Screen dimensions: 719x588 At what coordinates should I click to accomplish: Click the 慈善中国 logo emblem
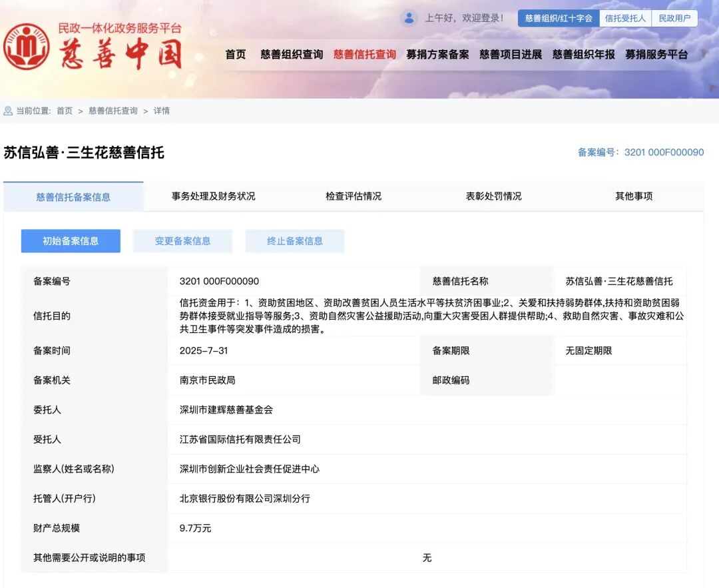(x=27, y=47)
